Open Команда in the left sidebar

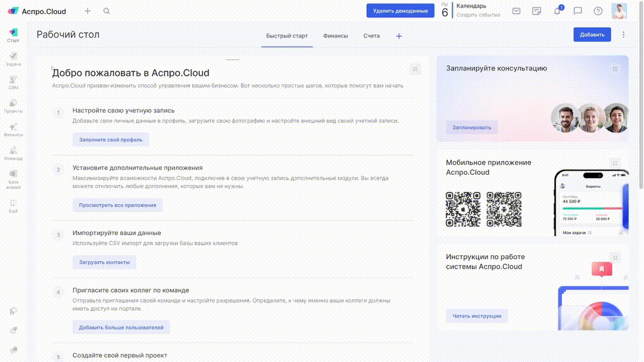pyautogui.click(x=13, y=154)
